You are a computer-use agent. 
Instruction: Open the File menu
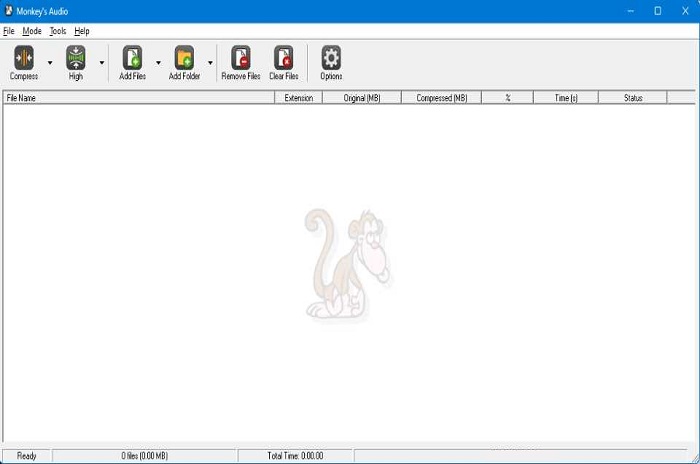(9, 31)
